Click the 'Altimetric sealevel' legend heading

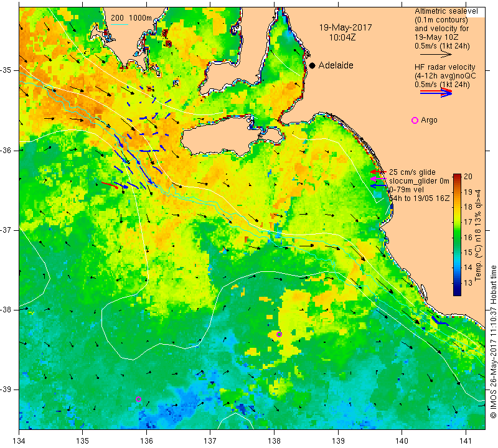coord(446,11)
